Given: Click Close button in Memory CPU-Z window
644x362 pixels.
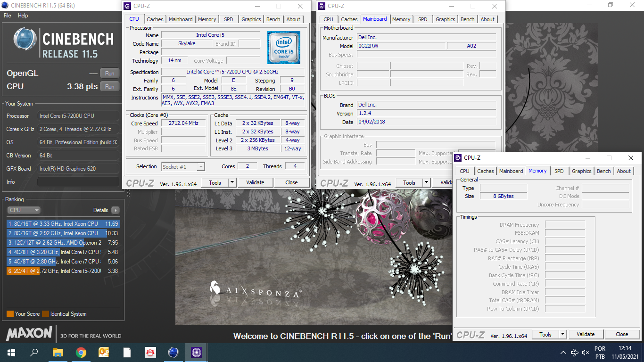Looking at the screenshot, I should pos(622,334).
